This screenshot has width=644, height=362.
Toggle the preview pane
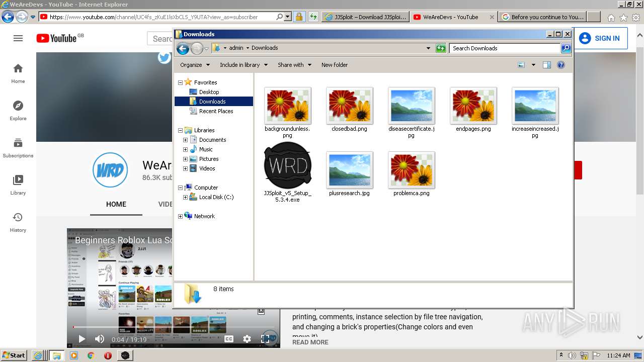tap(547, 65)
